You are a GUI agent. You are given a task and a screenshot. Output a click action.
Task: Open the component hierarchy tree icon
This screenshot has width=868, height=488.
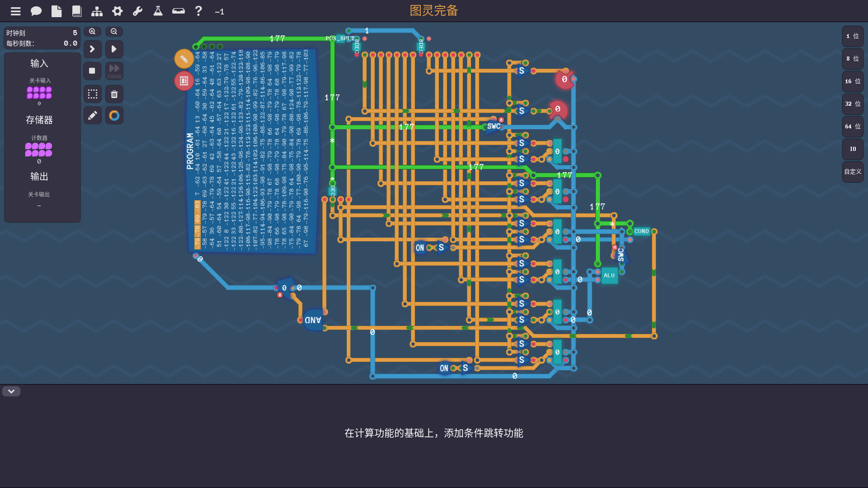coord(97,11)
